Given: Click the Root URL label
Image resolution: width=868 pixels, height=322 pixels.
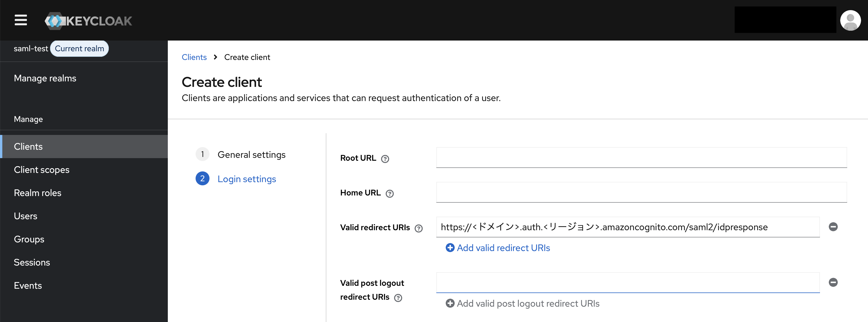Looking at the screenshot, I should [358, 158].
